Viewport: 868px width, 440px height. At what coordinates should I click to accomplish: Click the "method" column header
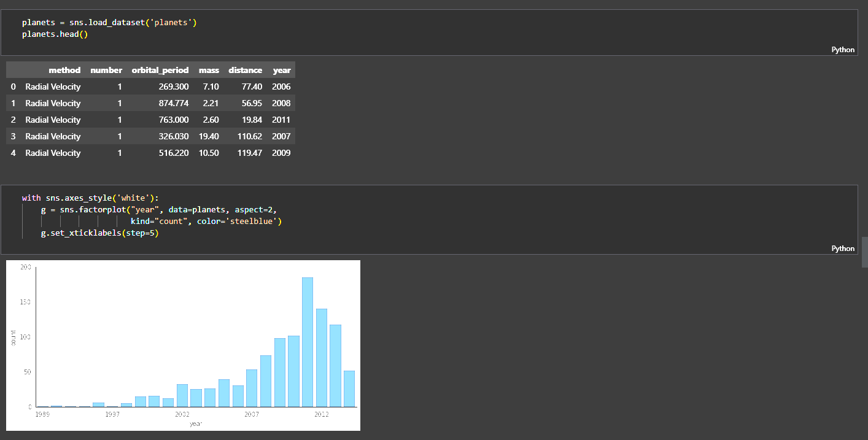click(x=64, y=70)
